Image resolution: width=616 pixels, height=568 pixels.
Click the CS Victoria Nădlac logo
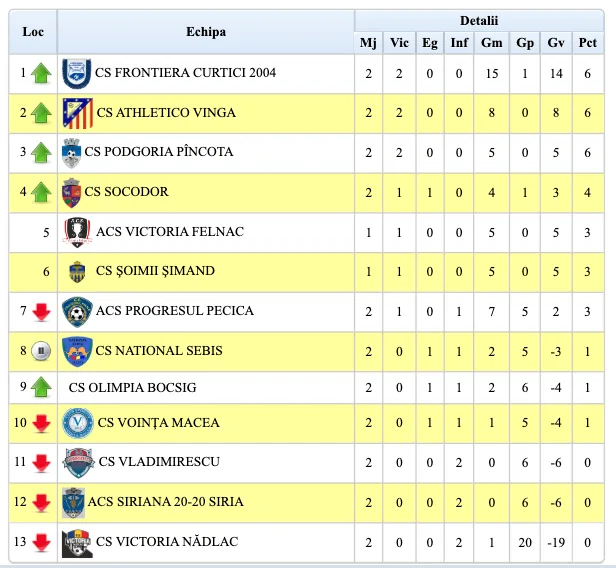point(77,543)
